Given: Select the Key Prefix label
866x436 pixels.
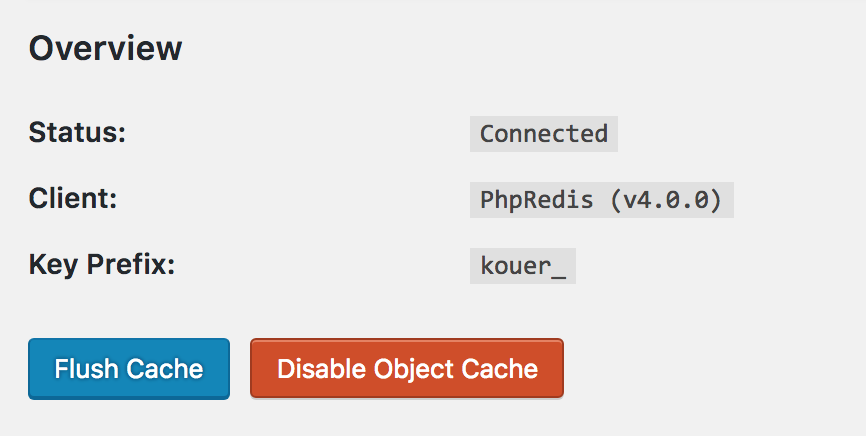Looking at the screenshot, I should (x=102, y=266).
